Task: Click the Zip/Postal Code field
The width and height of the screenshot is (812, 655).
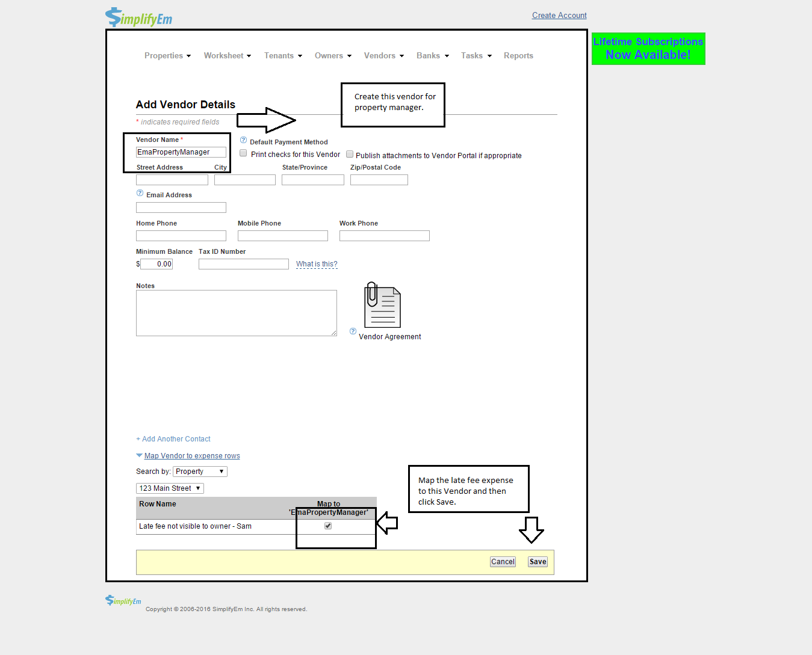Action: 379,180
